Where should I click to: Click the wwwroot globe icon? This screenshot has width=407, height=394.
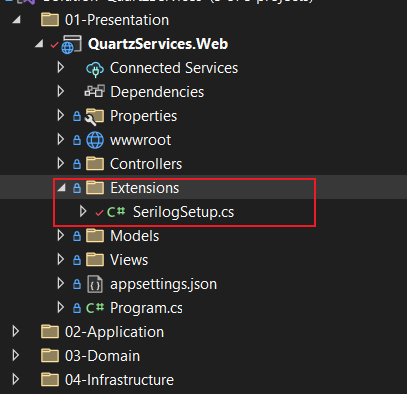(95, 140)
